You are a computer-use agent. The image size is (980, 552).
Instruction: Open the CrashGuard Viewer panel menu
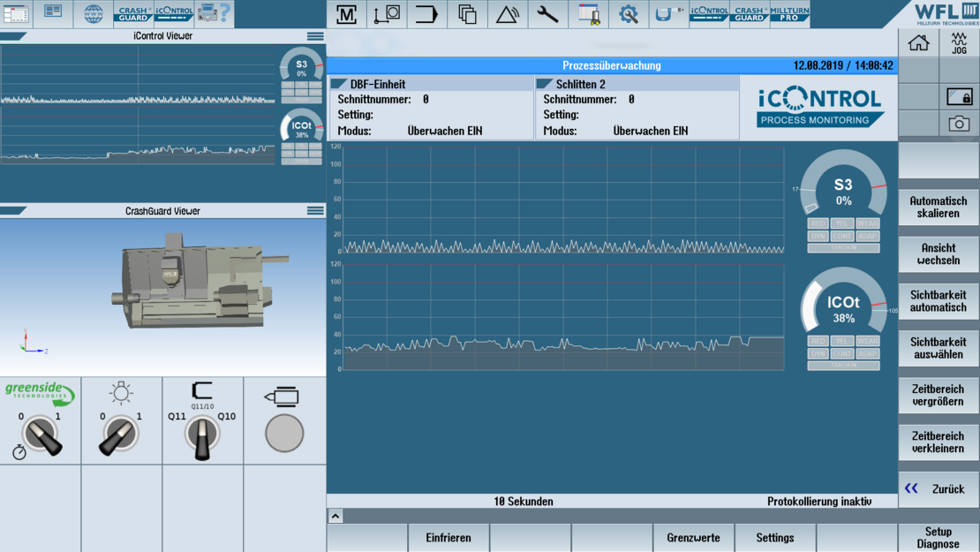tap(315, 211)
